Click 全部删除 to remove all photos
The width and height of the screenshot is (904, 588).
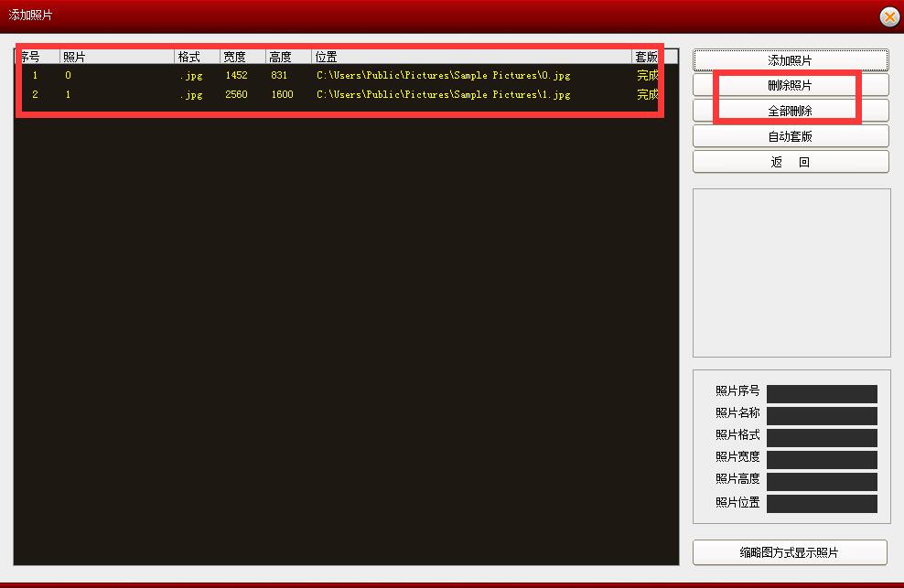click(x=790, y=111)
